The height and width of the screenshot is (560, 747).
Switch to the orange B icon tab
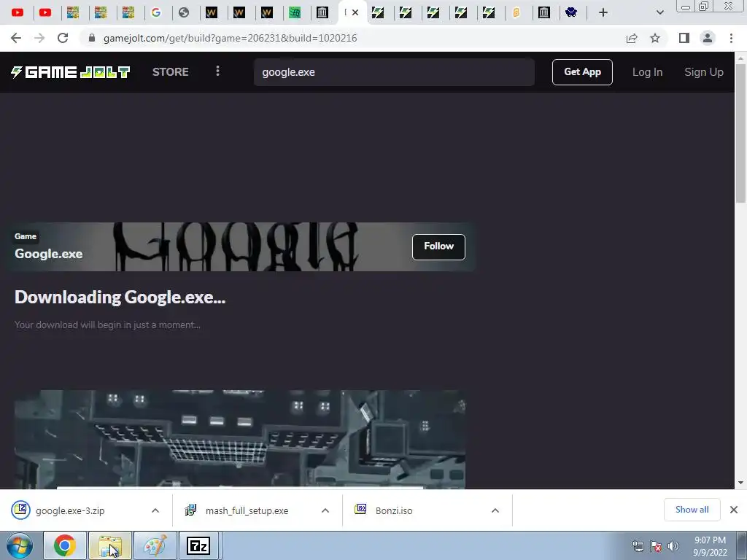[516, 13]
